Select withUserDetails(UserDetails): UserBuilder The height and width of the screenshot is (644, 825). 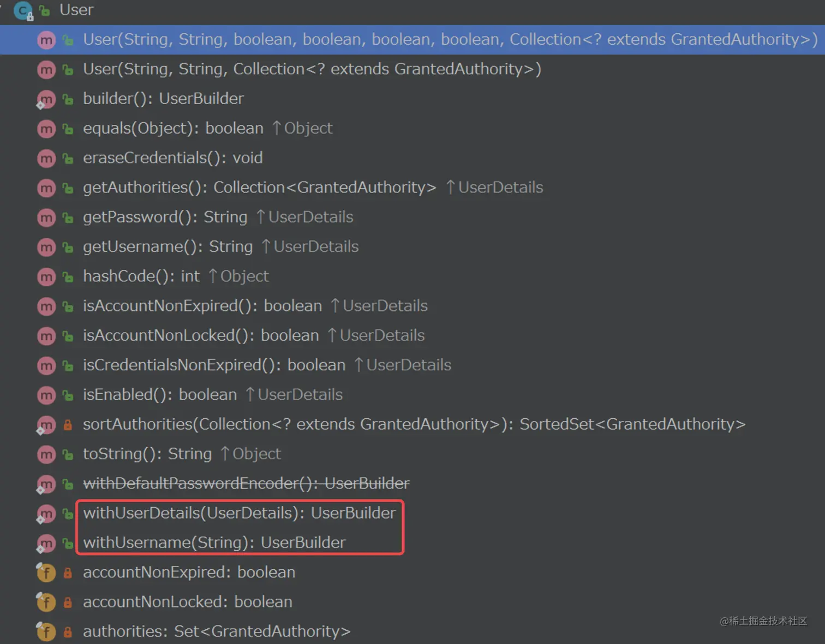[239, 513]
